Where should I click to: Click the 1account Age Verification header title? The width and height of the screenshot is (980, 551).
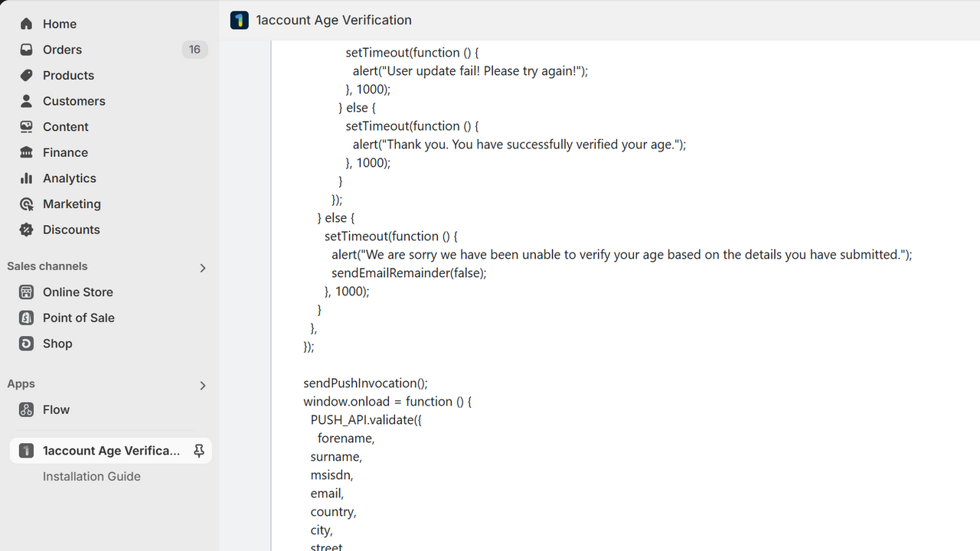[334, 20]
